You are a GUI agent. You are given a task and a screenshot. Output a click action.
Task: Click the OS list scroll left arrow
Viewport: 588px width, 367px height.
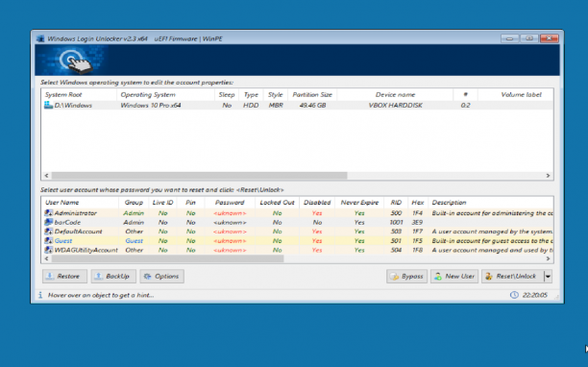(46, 176)
